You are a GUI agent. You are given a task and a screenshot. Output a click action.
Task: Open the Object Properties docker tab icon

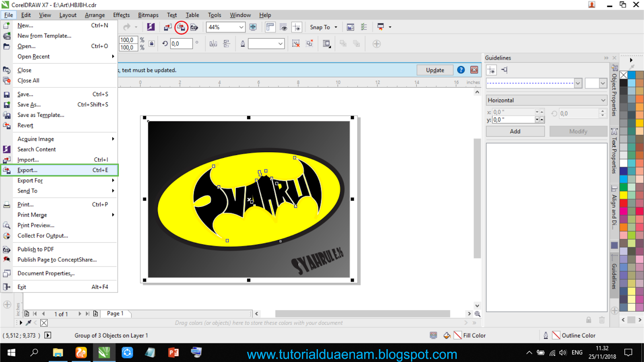614,68
